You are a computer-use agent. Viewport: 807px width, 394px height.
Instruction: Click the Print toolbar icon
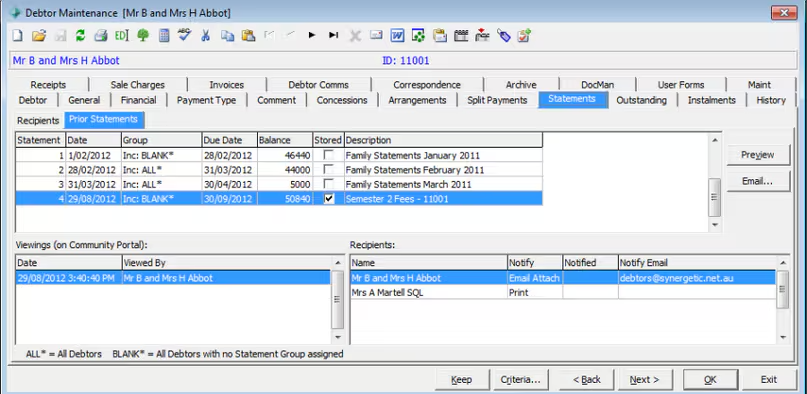(101, 35)
